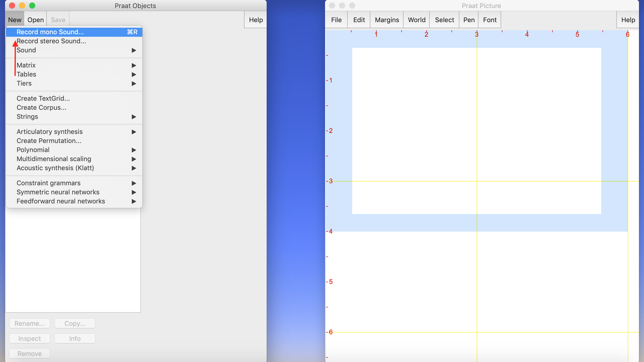Select Create Corpus menu entry

pyautogui.click(x=42, y=107)
